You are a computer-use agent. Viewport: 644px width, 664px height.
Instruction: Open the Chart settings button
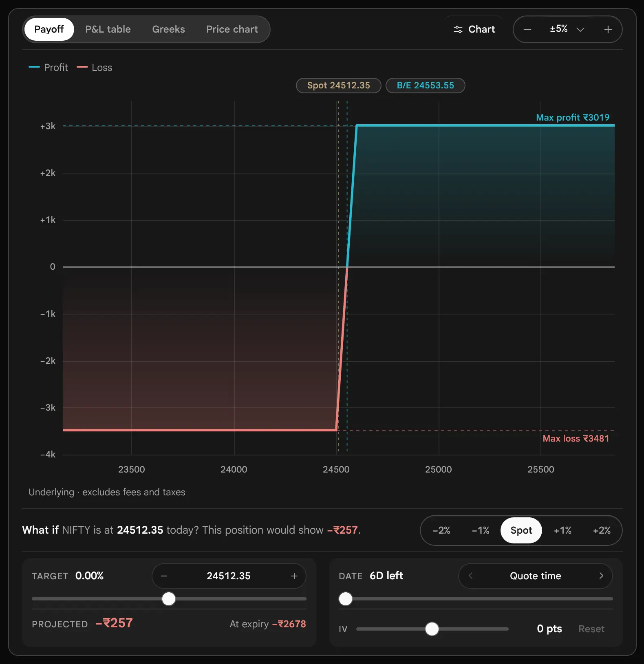click(x=474, y=29)
